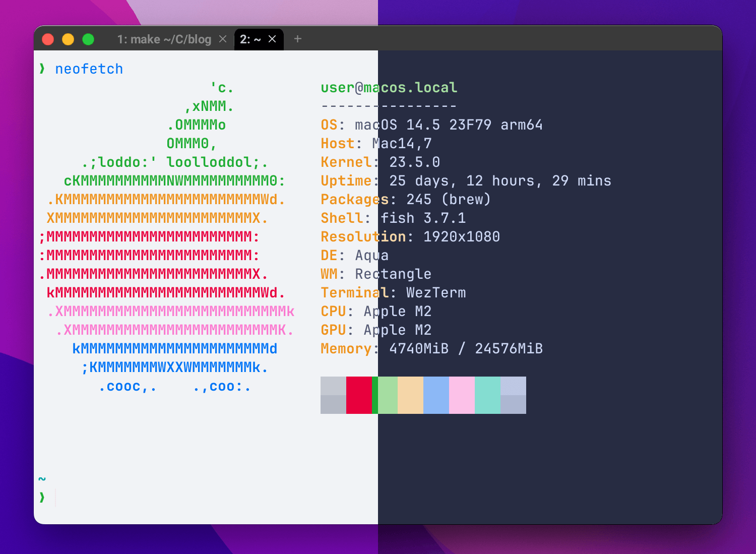Click the lavender last color block

(x=513, y=395)
